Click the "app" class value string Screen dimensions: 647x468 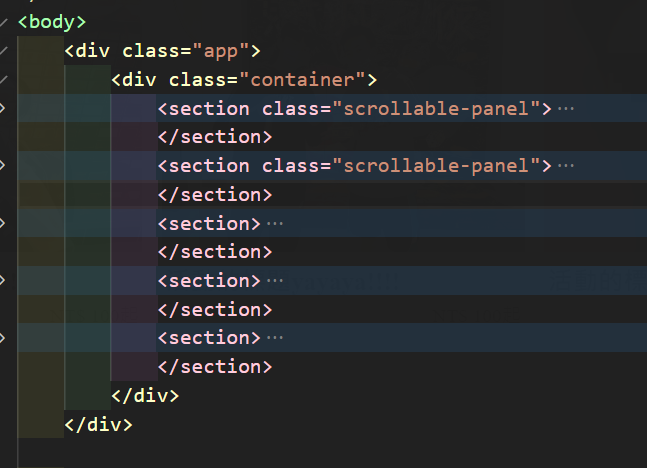point(221,52)
